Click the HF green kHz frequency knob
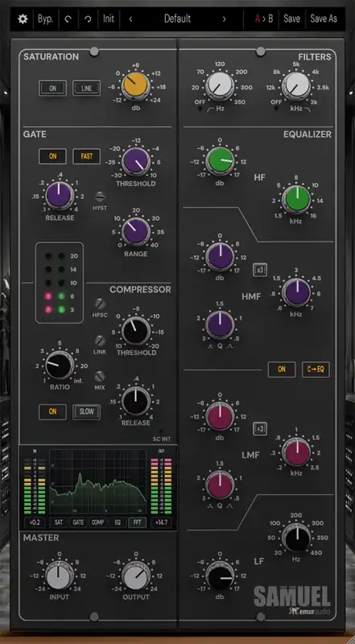The image size is (355, 644). 296,200
